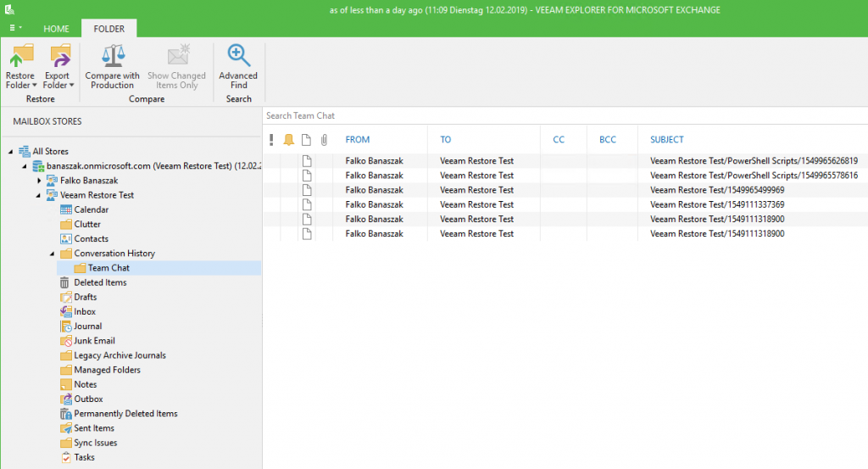This screenshot has width=868, height=469.
Task: Open the Outbox folder
Action: [81, 399]
